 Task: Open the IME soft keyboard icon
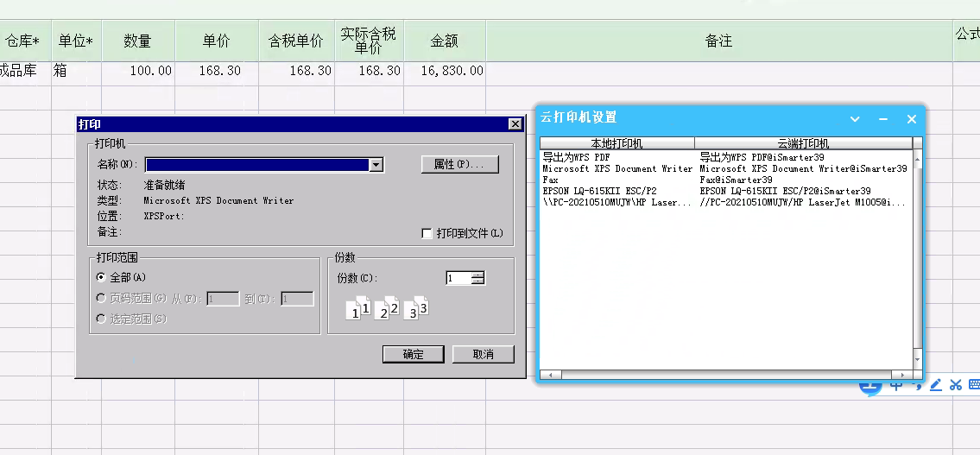point(974,385)
